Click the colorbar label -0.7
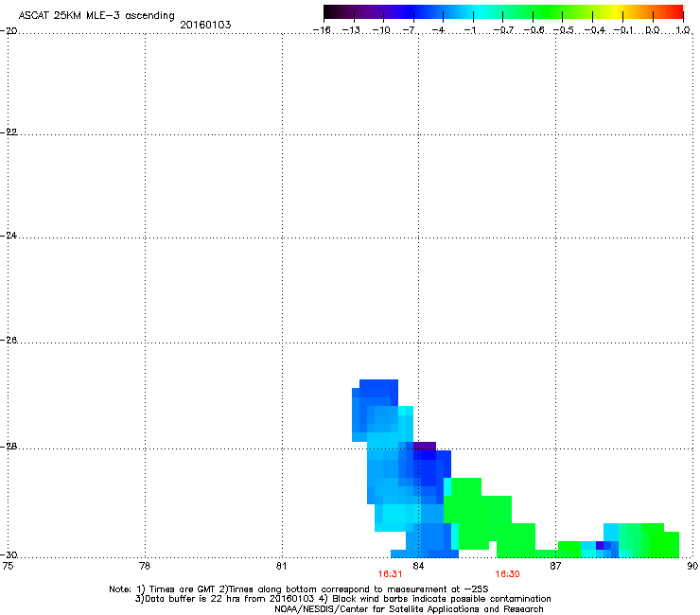 pos(503,30)
